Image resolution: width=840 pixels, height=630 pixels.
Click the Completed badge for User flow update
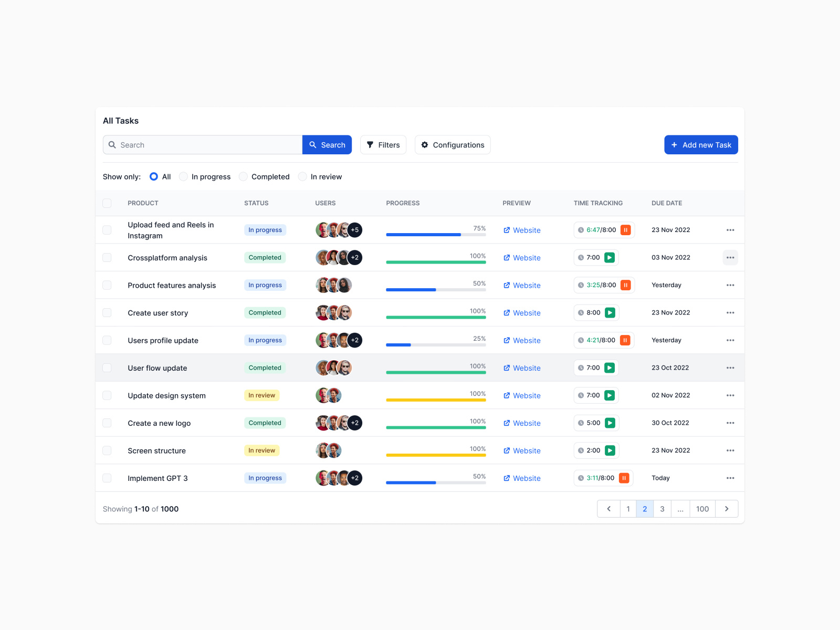[265, 368]
